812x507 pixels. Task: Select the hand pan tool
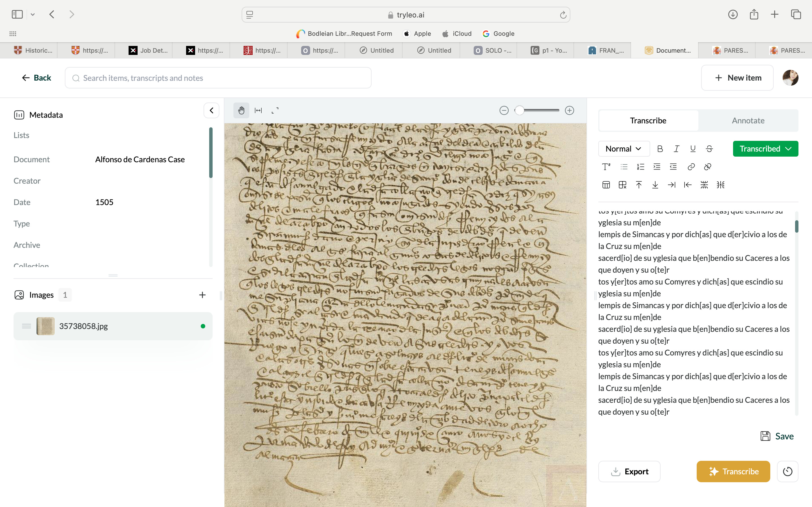[241, 110]
